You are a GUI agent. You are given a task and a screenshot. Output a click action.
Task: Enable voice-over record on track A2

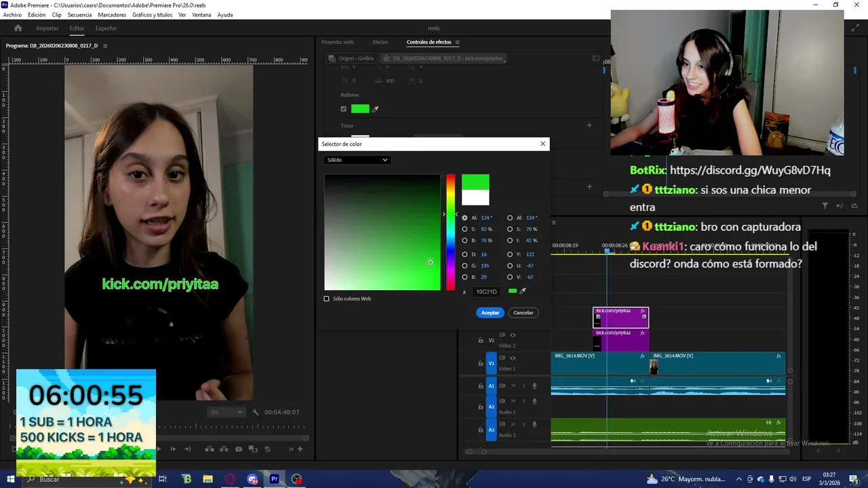(x=534, y=401)
